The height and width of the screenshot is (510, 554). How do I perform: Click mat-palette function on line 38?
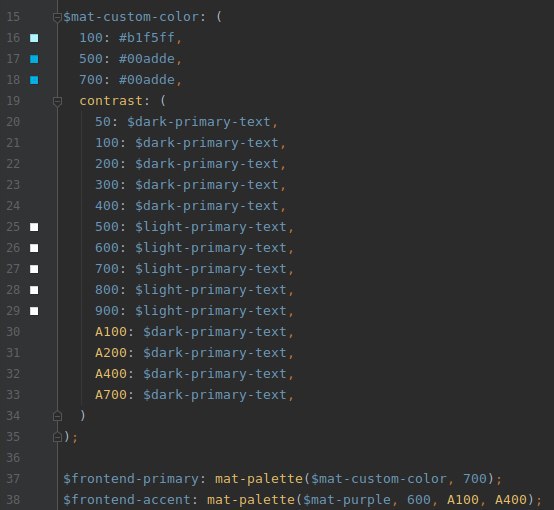[x=251, y=500]
